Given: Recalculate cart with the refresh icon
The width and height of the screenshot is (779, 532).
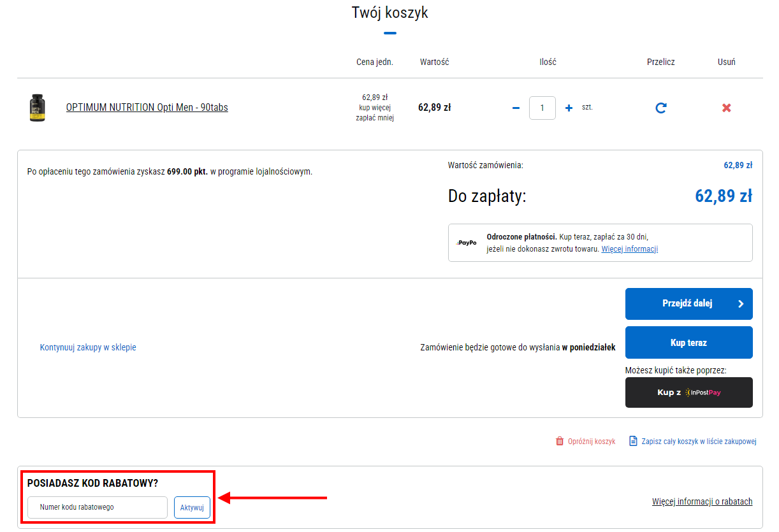Looking at the screenshot, I should point(661,108).
